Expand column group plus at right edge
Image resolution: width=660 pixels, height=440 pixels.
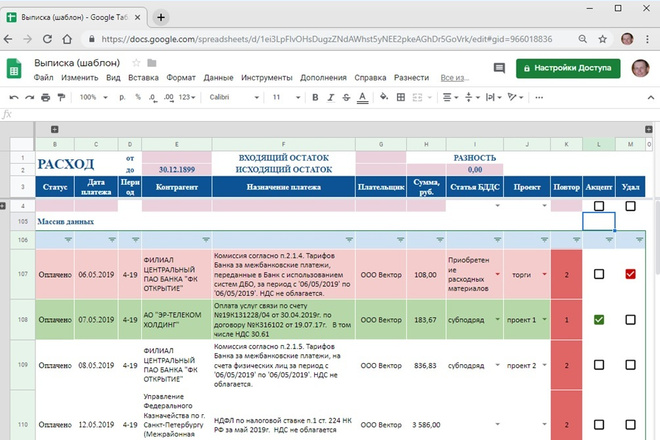pos(649,129)
